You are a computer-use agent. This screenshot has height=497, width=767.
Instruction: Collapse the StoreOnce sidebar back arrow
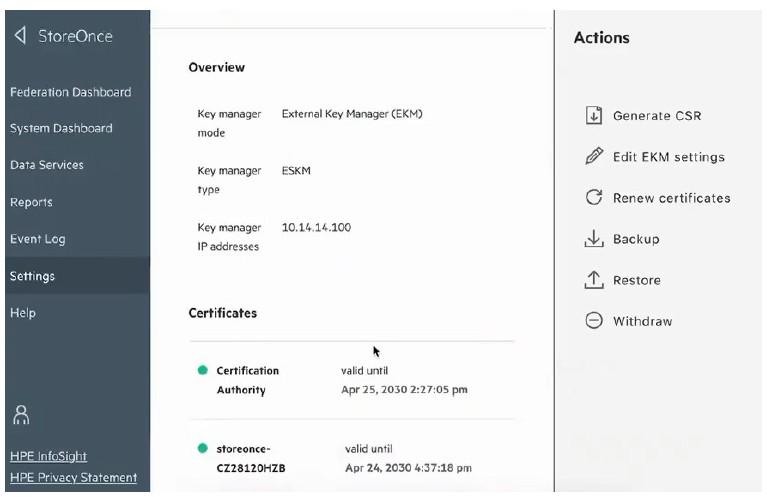tap(20, 36)
